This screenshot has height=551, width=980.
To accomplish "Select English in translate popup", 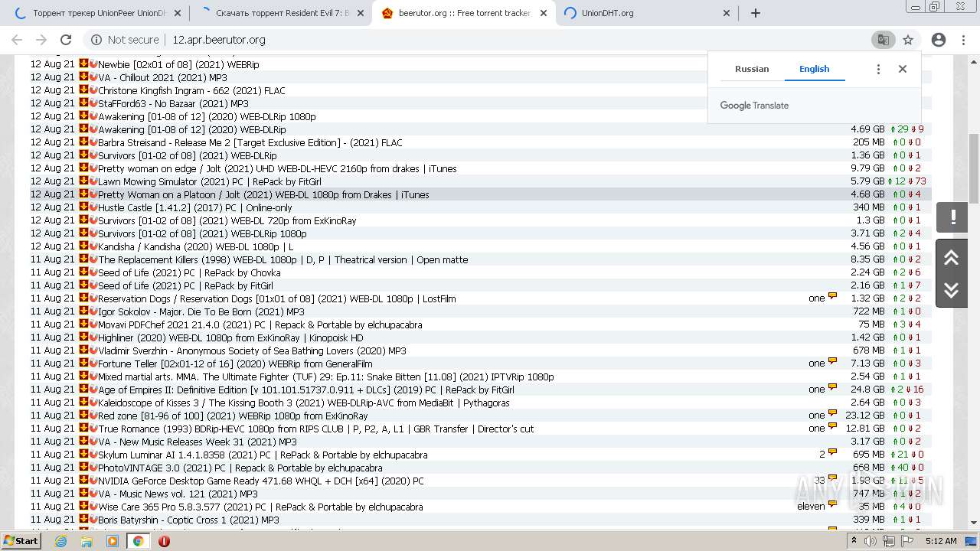I will 814,69.
